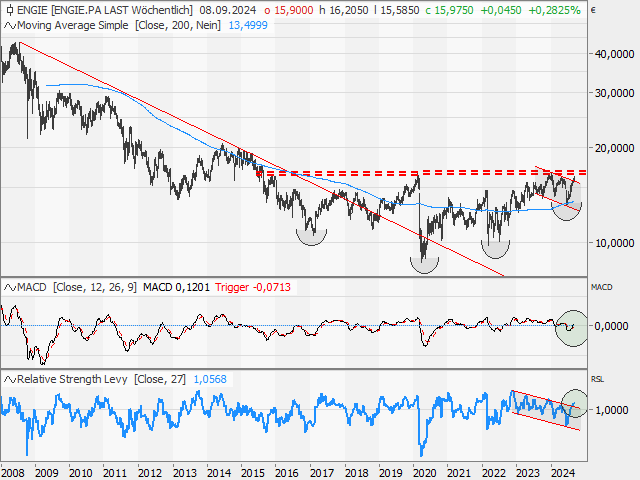This screenshot has width=640, height=480.
Task: Click the 2023 year label on time axis
Action: click(528, 473)
